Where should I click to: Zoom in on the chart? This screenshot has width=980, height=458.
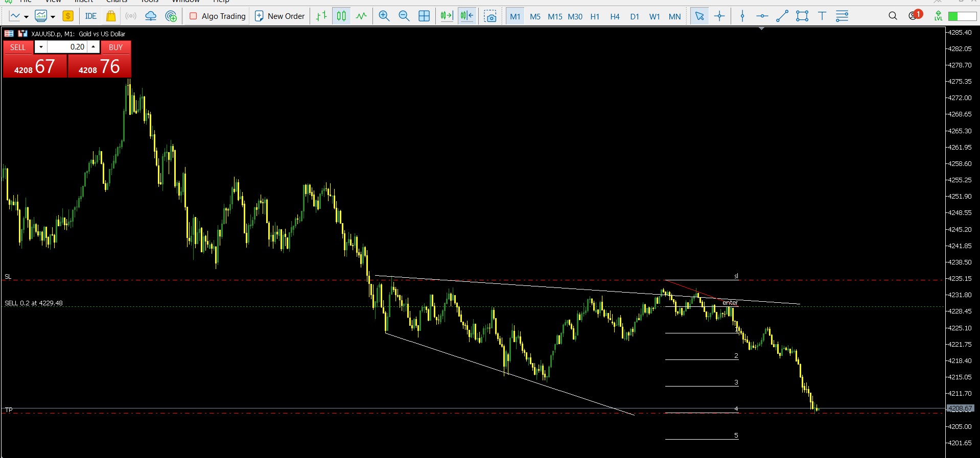[384, 16]
